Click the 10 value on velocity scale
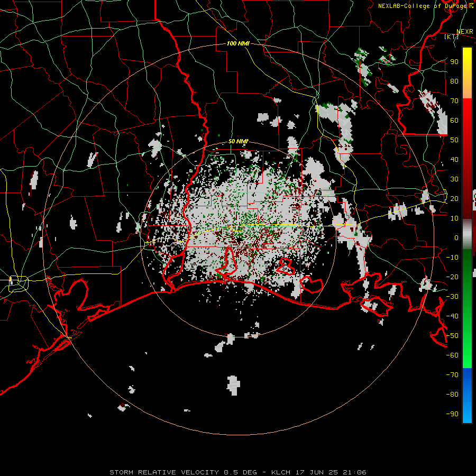476x476 pixels. click(454, 218)
